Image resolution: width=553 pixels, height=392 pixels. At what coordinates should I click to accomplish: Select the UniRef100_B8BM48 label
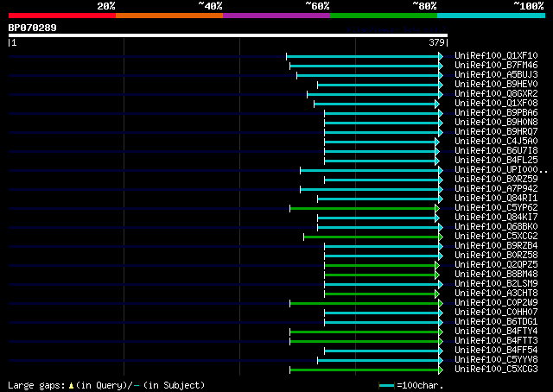click(496, 275)
